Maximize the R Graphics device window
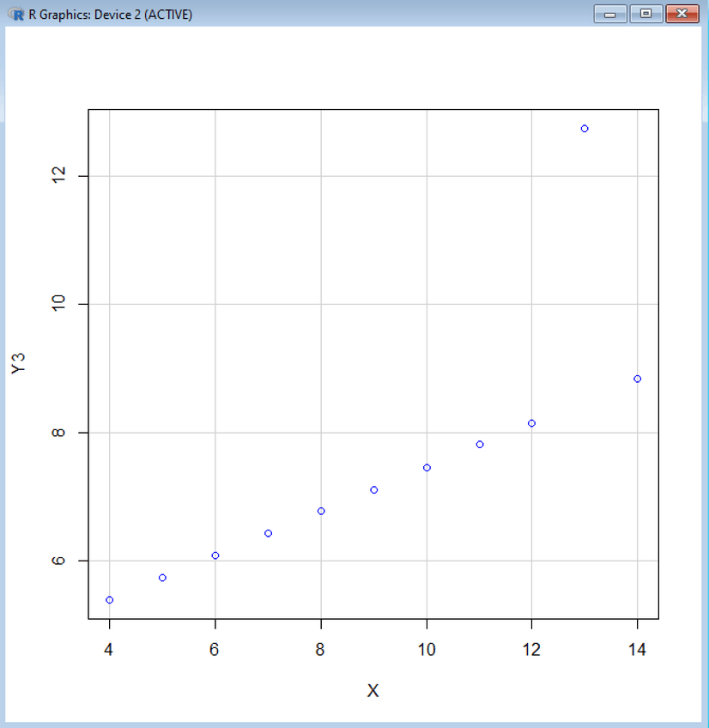The image size is (709, 728). coord(645,14)
